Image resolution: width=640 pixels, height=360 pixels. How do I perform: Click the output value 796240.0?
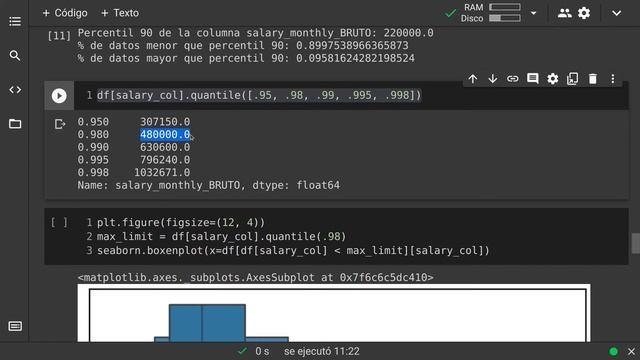point(165,160)
